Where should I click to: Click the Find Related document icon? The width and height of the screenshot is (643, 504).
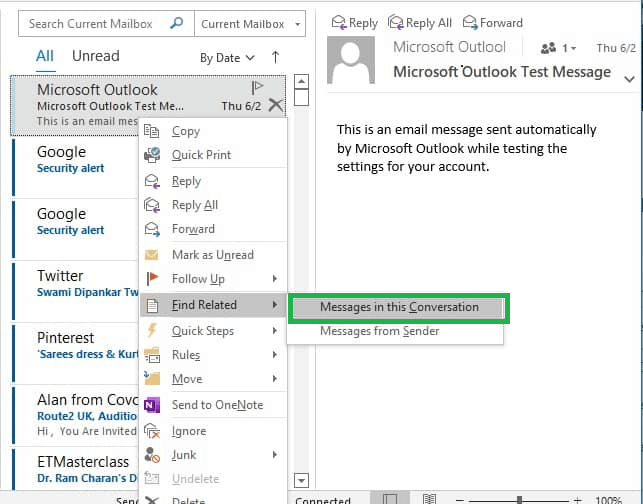point(152,306)
